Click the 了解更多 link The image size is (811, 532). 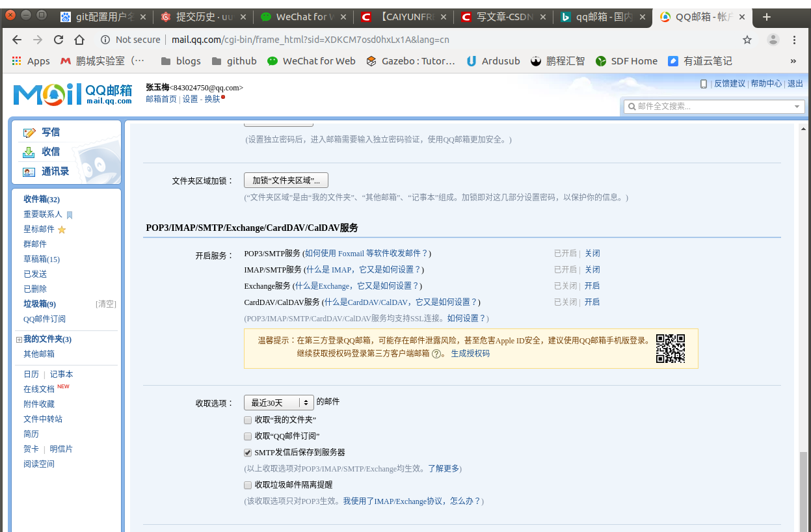(444, 469)
